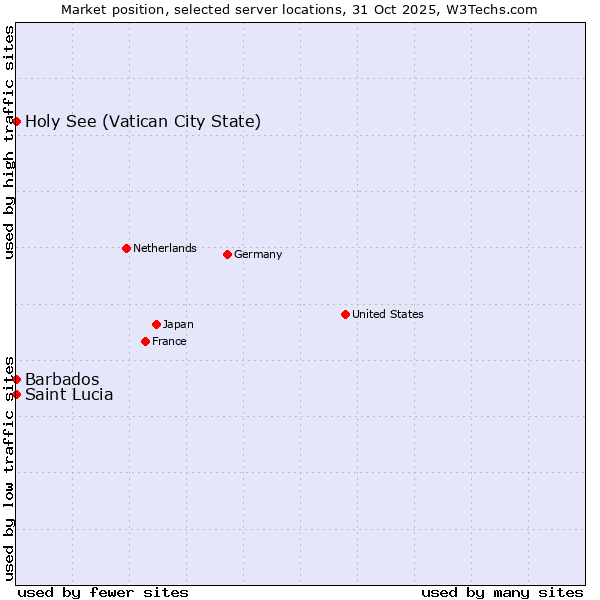Click the red marker for Holy See

pos(17,121)
